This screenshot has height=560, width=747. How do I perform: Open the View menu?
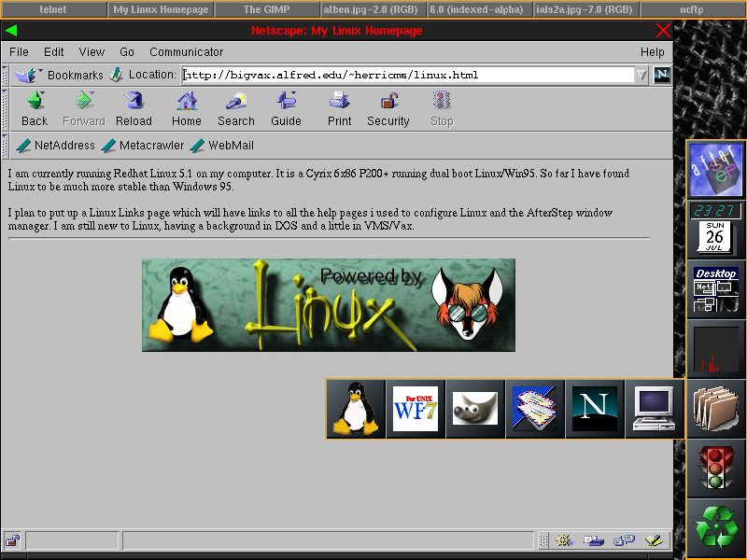point(92,52)
